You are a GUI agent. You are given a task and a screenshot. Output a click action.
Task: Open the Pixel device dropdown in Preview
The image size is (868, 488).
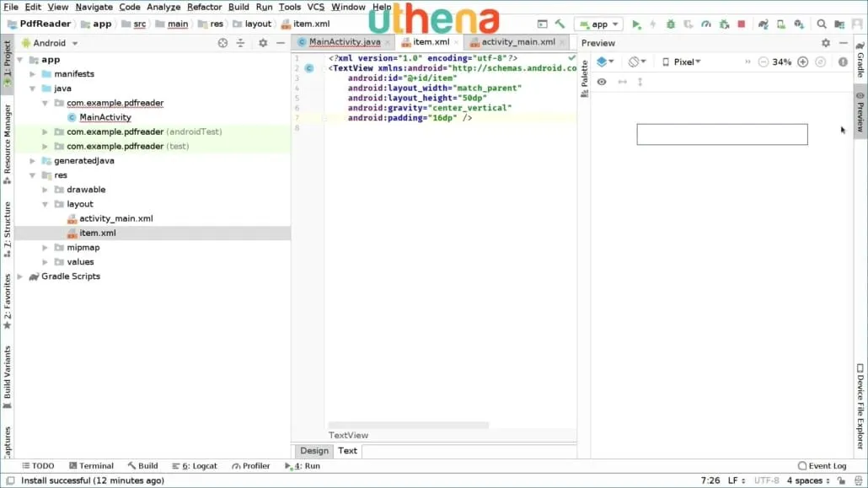(x=682, y=62)
